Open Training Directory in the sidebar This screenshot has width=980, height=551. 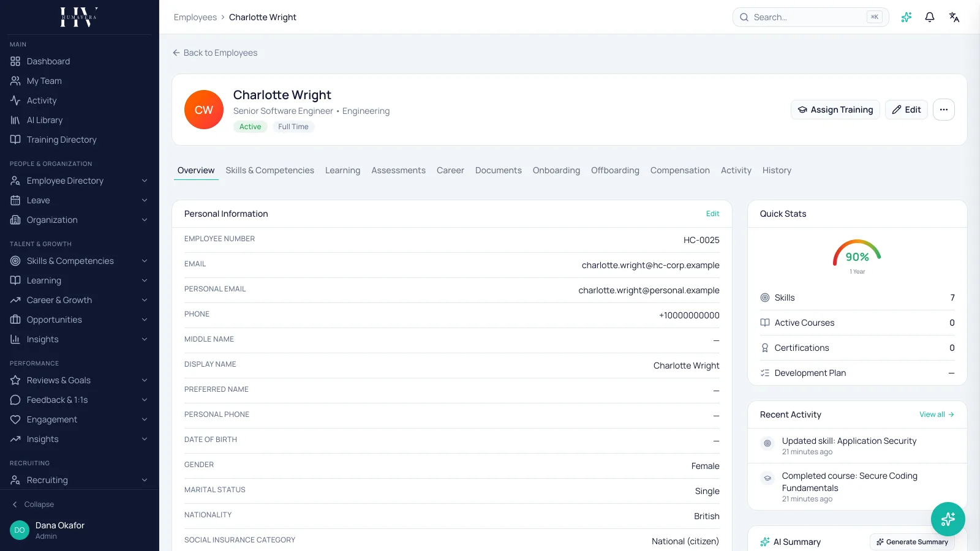click(61, 140)
